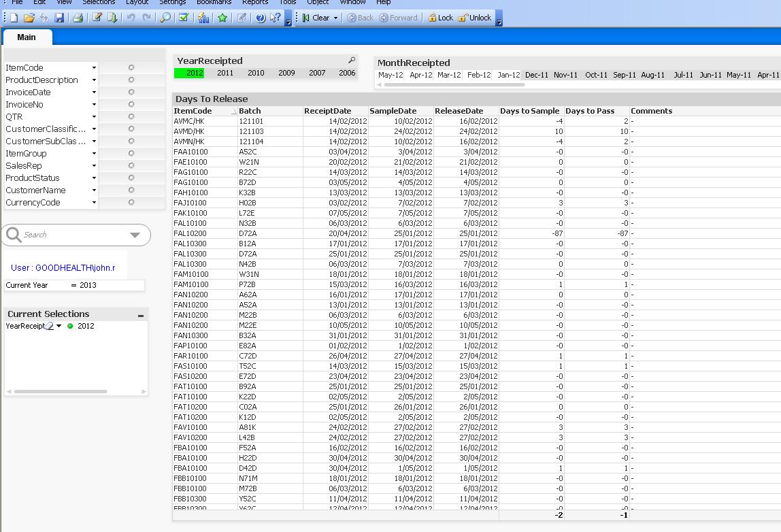This screenshot has height=532, width=781.
Task: Click the Lock selections button
Action: coord(440,18)
